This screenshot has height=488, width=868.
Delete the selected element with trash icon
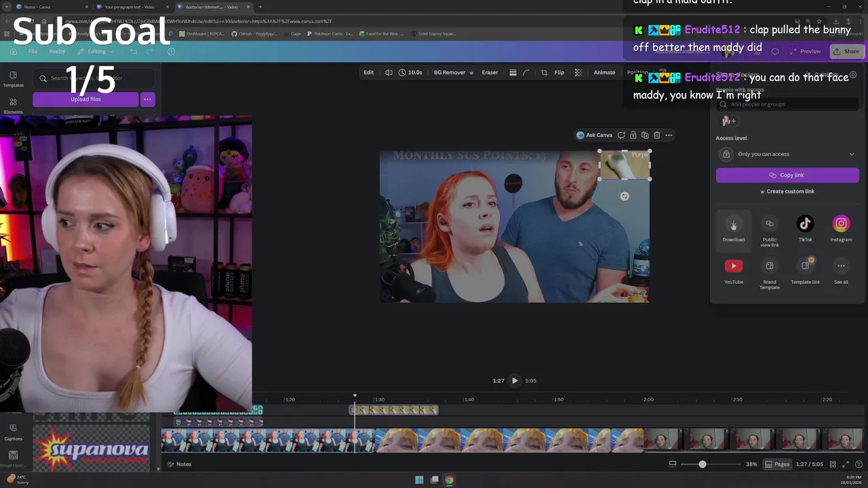point(656,135)
